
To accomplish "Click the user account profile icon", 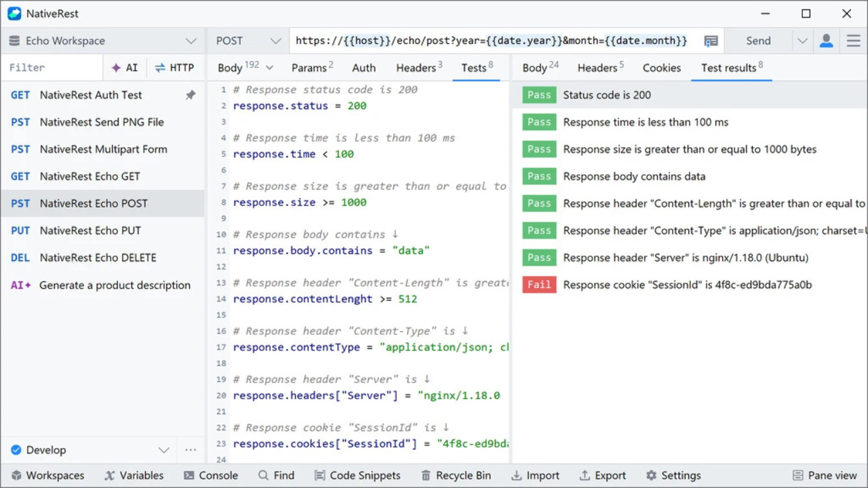I will pyautogui.click(x=826, y=41).
